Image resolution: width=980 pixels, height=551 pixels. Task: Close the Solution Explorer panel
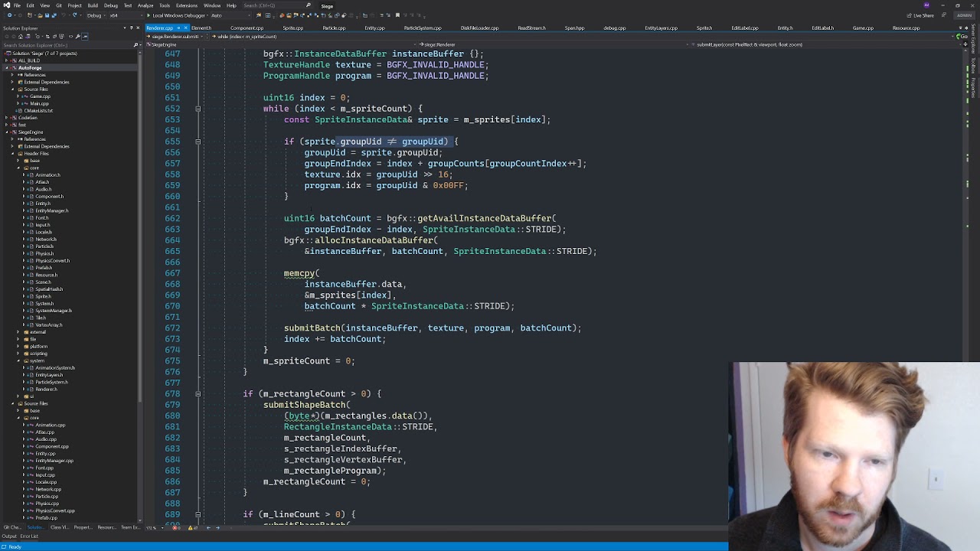(138, 28)
